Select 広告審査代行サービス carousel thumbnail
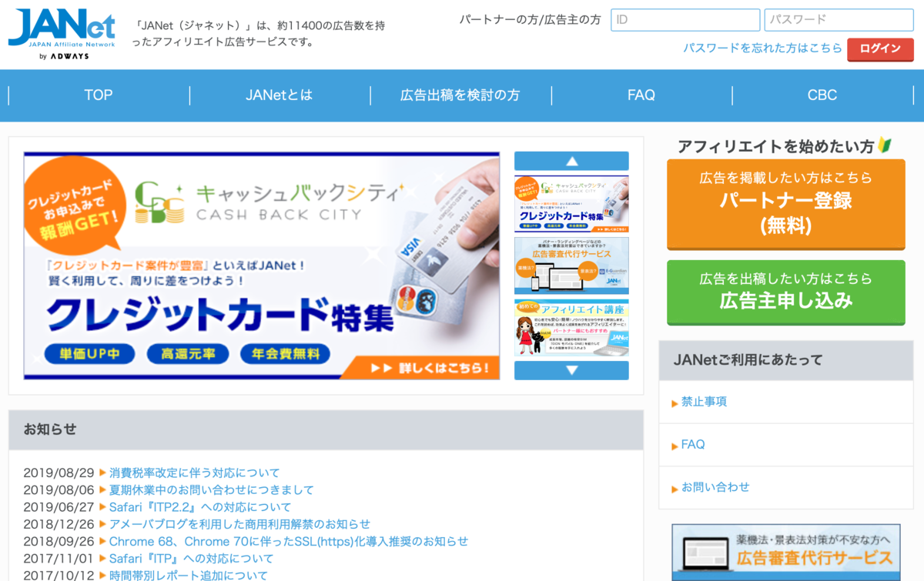Screen dimensions: 924x581 pos(571,265)
